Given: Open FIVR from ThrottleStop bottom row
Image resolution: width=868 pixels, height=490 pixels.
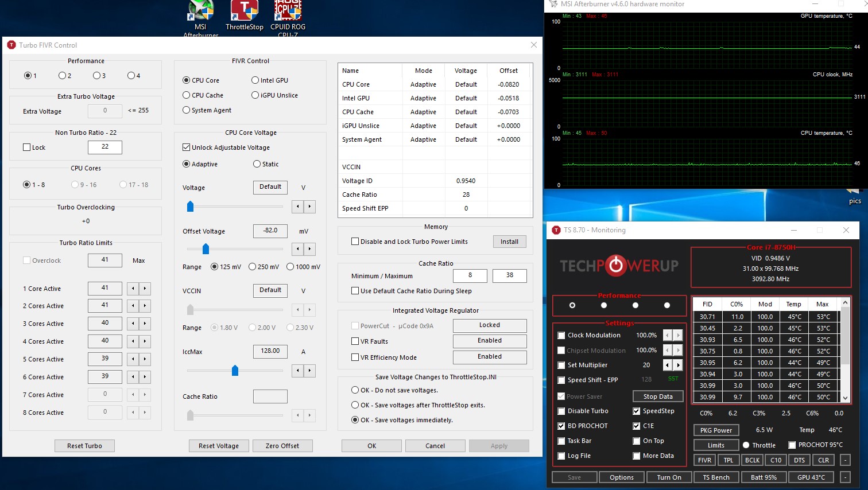Looking at the screenshot, I should 704,460.
